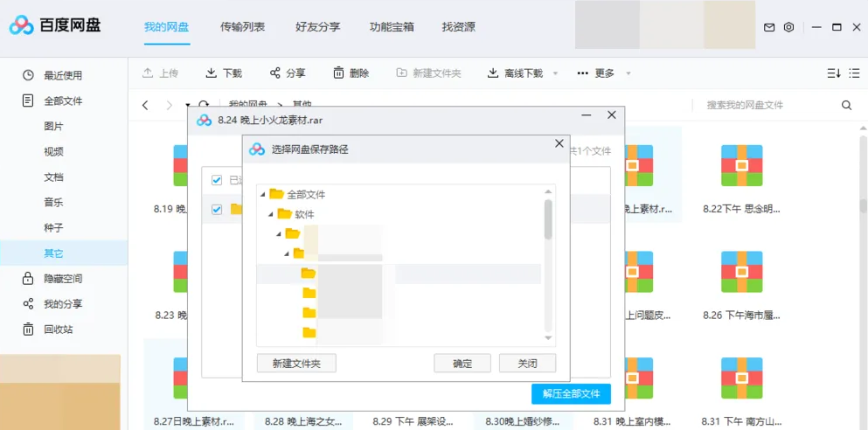
Task: Open navigation history dropdown arrow
Action: tap(188, 105)
